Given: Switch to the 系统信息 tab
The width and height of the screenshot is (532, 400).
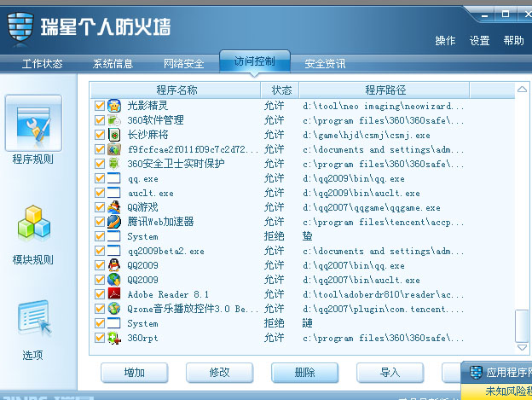Looking at the screenshot, I should pos(113,63).
